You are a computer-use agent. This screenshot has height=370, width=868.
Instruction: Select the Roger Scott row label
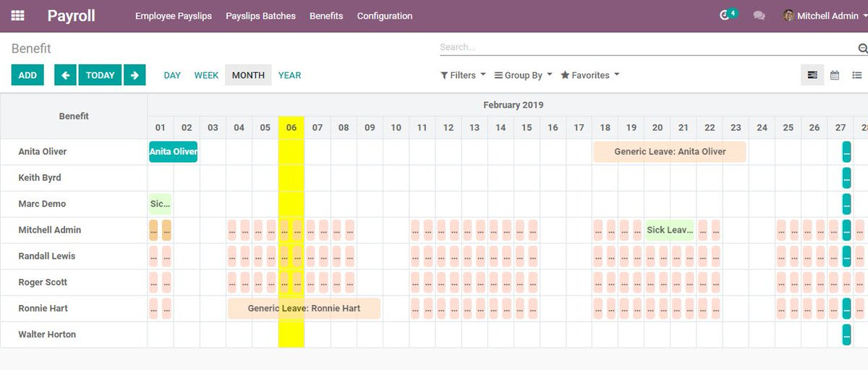43,282
